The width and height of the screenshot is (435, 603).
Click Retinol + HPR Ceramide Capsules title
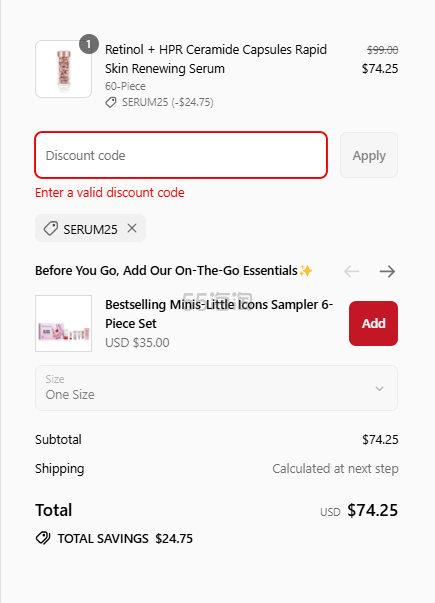216,59
